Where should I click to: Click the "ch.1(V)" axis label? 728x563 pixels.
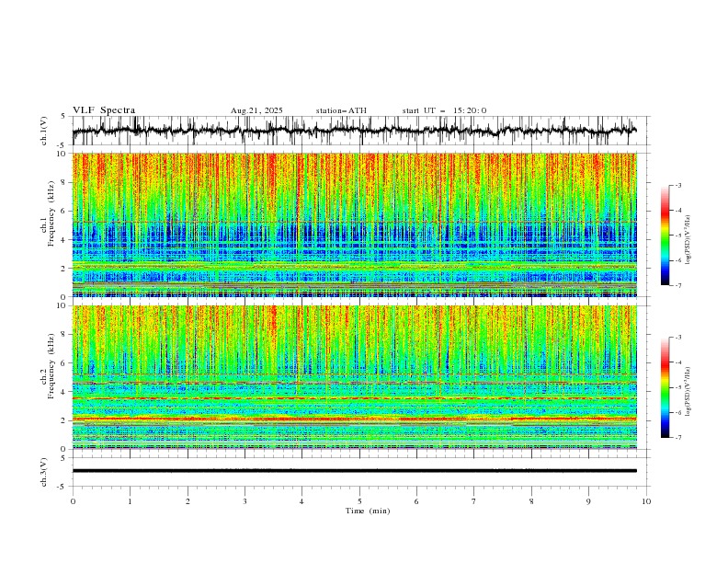[44, 131]
